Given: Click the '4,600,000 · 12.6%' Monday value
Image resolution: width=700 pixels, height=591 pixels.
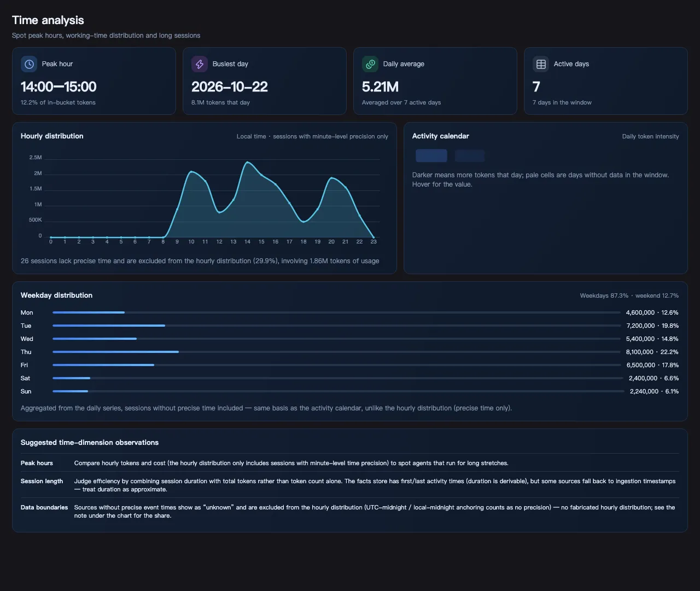Looking at the screenshot, I should [652, 312].
